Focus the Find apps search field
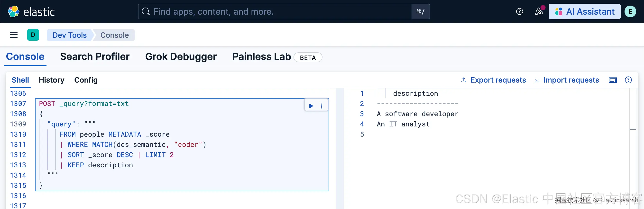Image resolution: width=644 pixels, height=209 pixels. (x=275, y=11)
